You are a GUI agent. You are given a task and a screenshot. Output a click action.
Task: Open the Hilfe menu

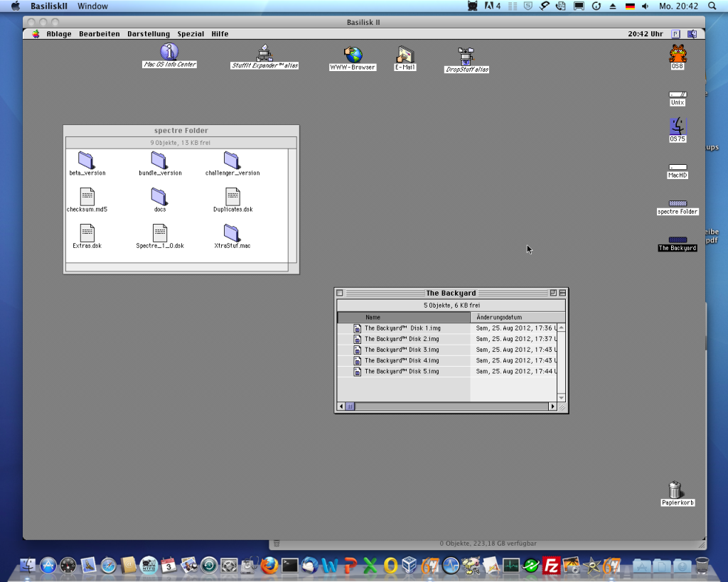220,34
